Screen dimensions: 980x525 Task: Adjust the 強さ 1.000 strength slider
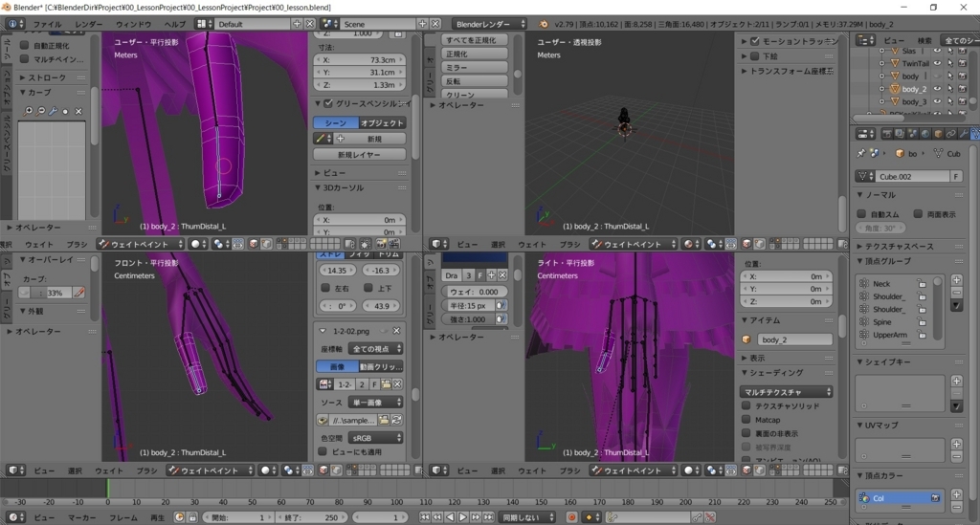(468, 319)
